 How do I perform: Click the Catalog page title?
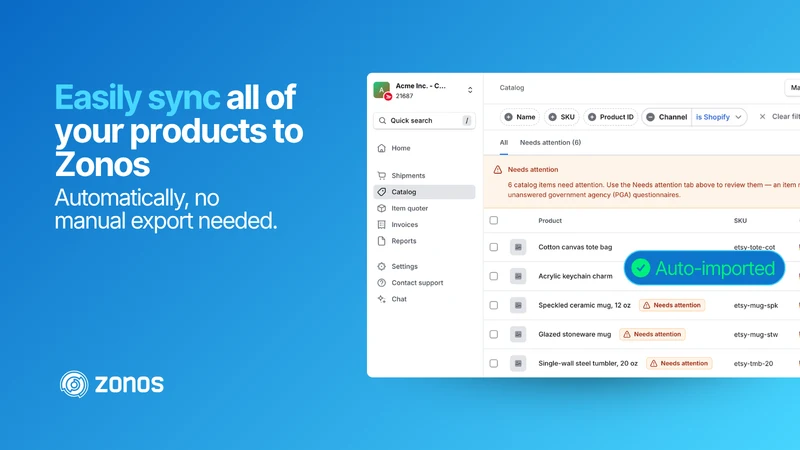[512, 88]
